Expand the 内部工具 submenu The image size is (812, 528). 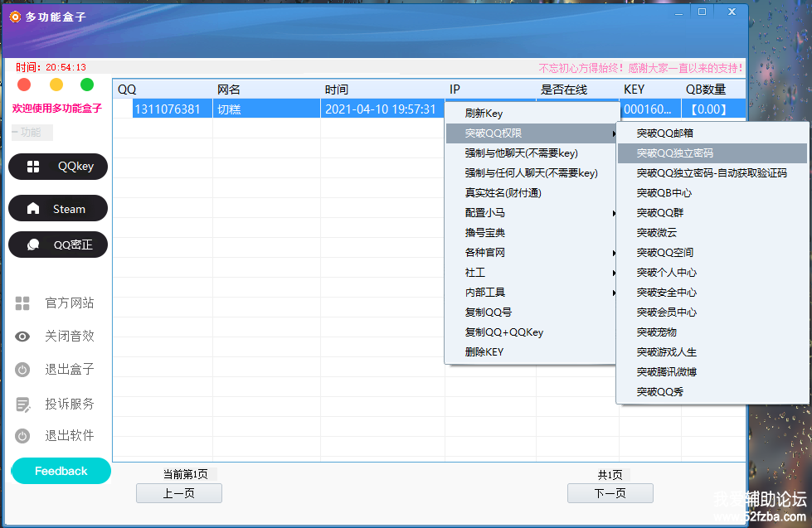click(531, 293)
